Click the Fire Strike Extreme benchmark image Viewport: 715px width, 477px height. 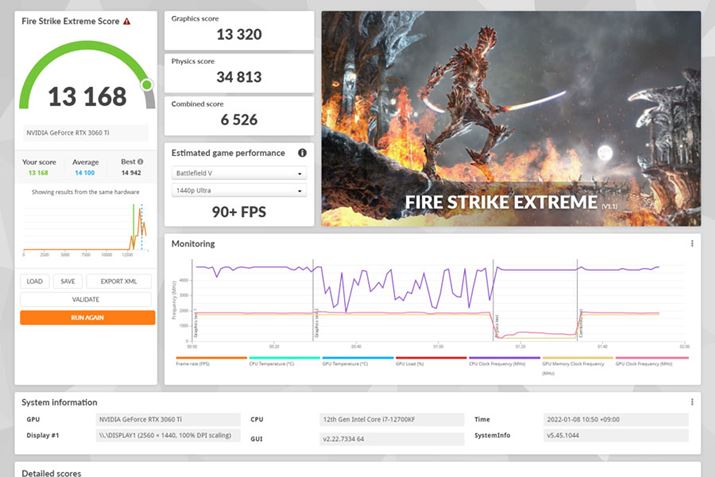(x=511, y=119)
